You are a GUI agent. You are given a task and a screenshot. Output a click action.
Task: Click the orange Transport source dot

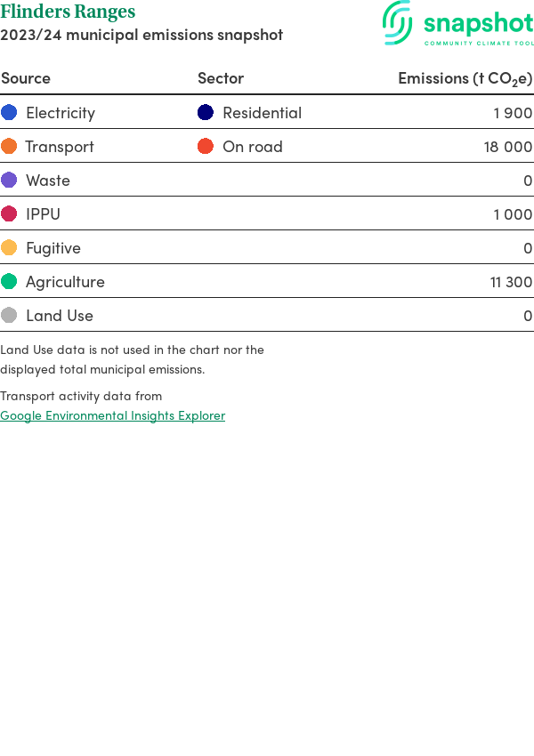pyautogui.click(x=9, y=146)
